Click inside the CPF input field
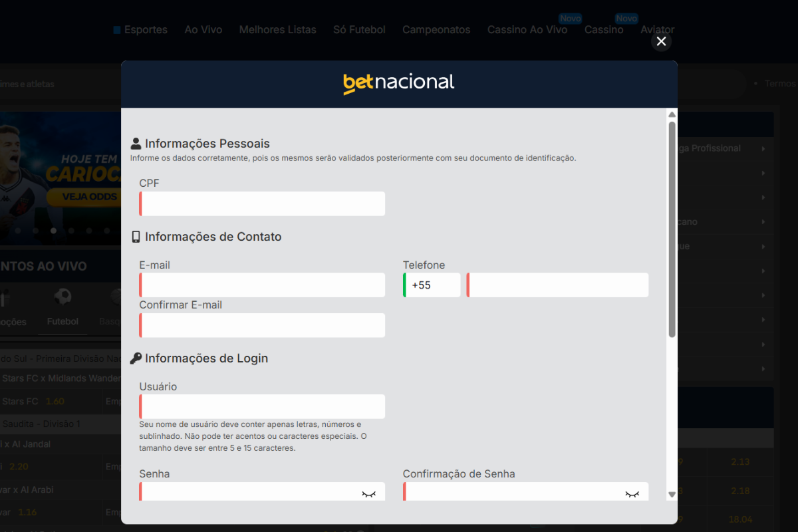This screenshot has height=532, width=798. [261, 203]
